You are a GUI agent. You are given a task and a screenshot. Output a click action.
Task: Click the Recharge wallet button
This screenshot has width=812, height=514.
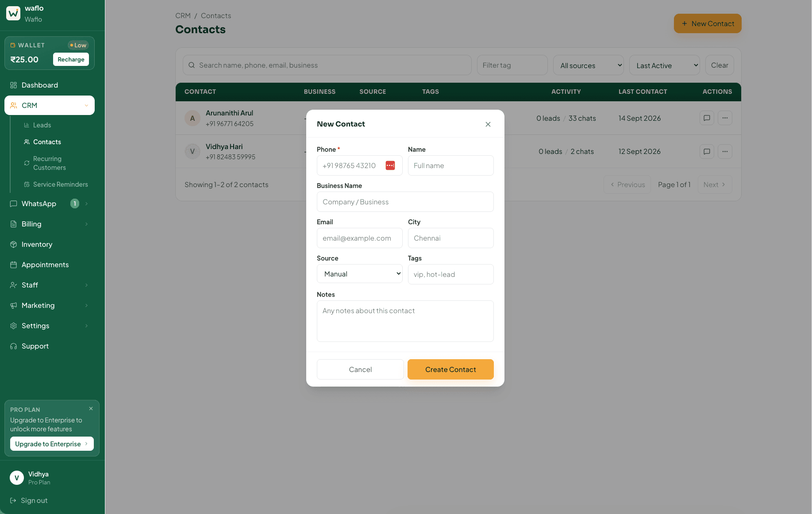tap(71, 59)
